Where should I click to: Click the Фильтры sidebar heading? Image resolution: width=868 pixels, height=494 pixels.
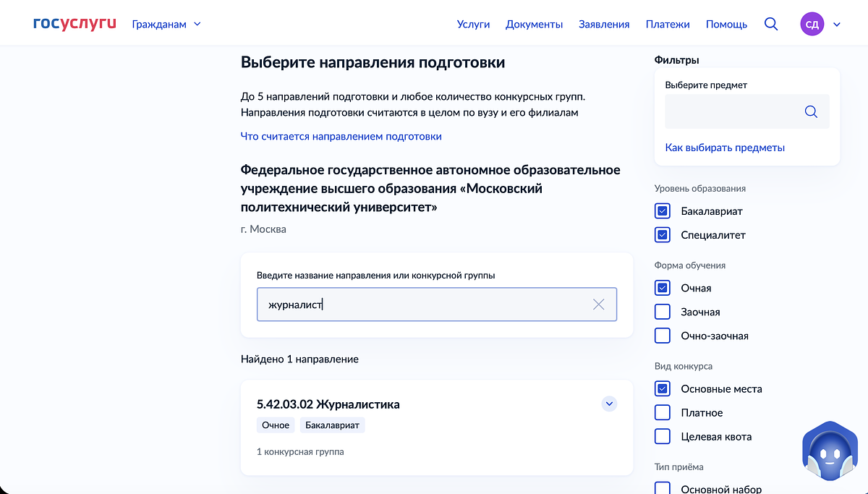676,60
